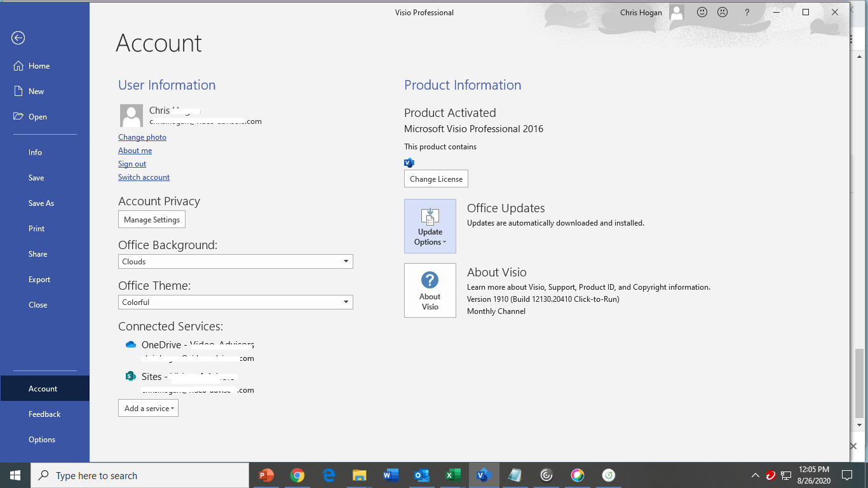Open the Update Options menu
This screenshot has width=868, height=488.
pyautogui.click(x=430, y=226)
